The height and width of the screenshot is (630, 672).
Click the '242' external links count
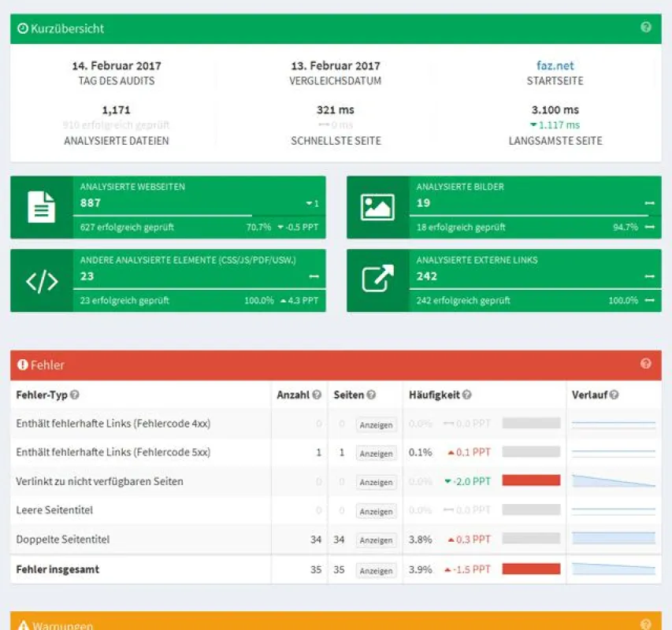coord(427,276)
